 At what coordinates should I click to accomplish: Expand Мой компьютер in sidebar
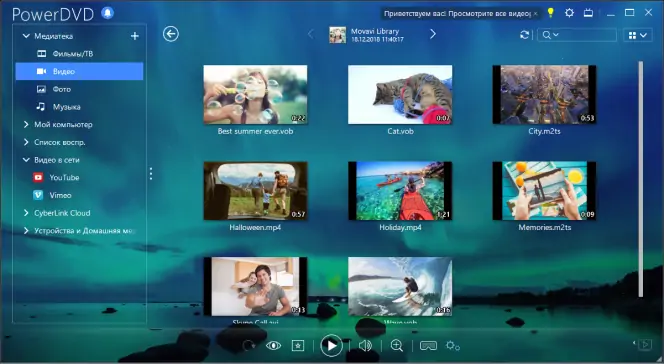coord(26,124)
